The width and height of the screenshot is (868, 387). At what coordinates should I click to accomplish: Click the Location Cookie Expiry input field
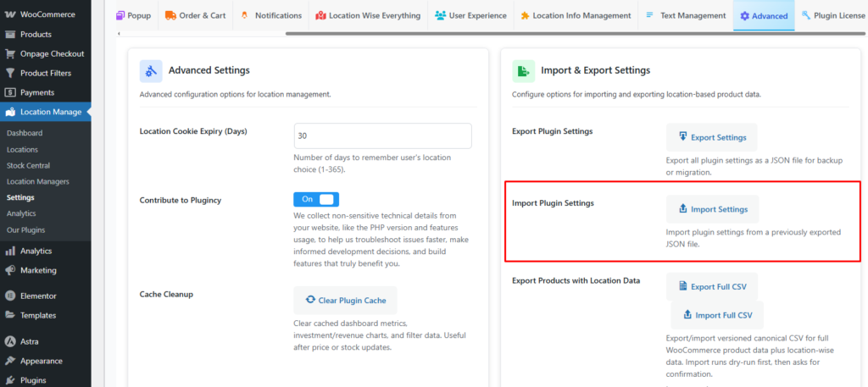[x=382, y=135]
